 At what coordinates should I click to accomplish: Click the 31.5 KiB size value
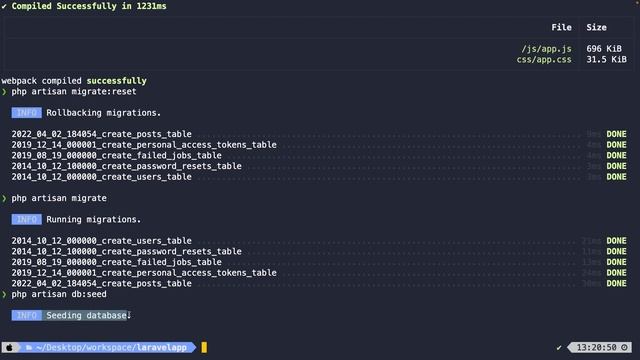pyautogui.click(x=607, y=60)
